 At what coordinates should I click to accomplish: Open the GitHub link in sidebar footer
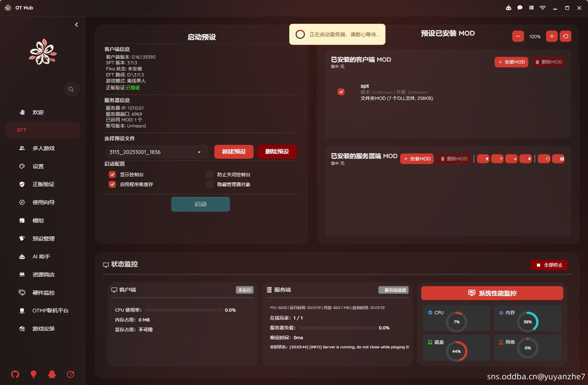15,374
